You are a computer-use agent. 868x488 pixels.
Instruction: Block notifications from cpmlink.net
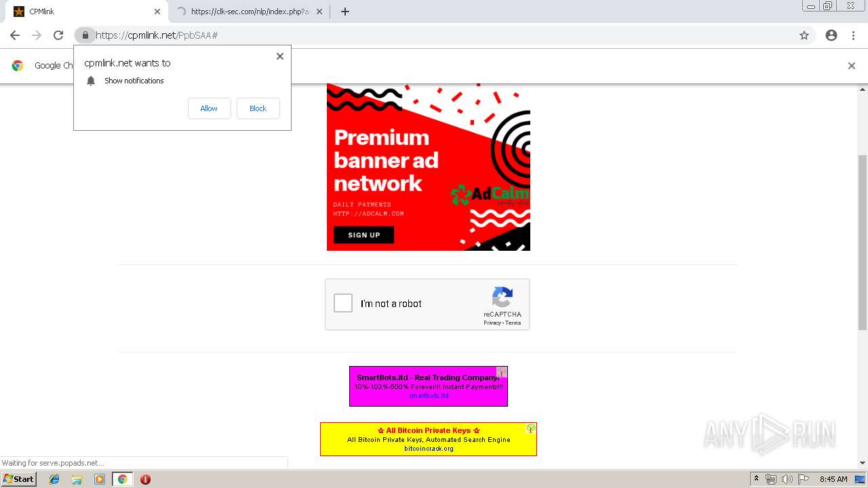tap(258, 108)
